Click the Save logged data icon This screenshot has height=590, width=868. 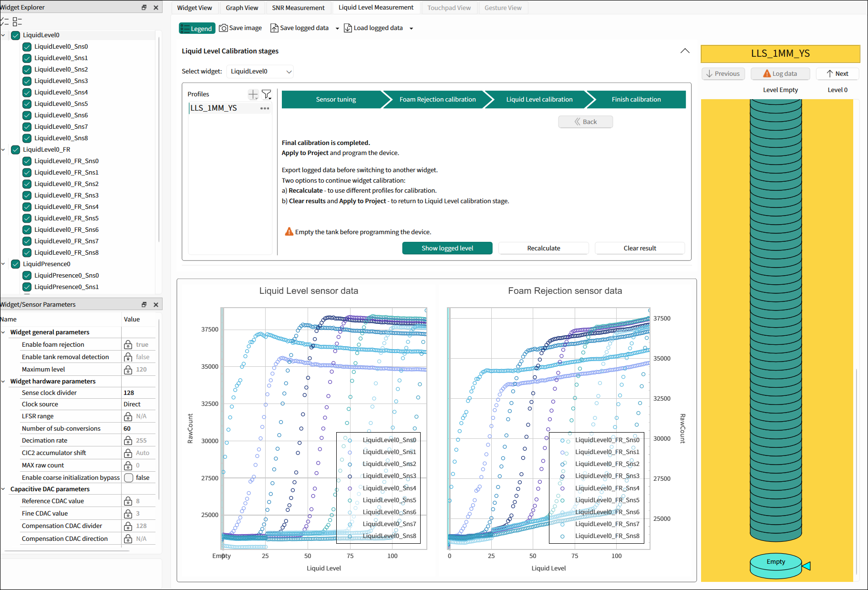tap(274, 28)
